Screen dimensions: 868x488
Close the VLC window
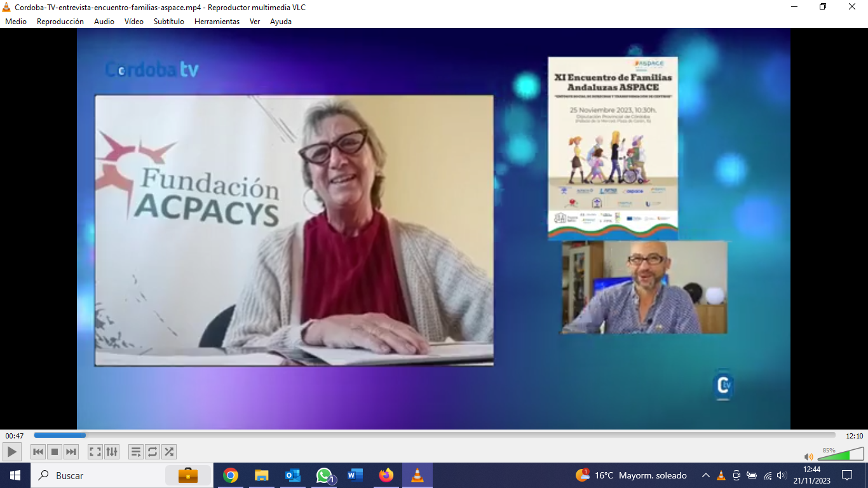(x=852, y=6)
